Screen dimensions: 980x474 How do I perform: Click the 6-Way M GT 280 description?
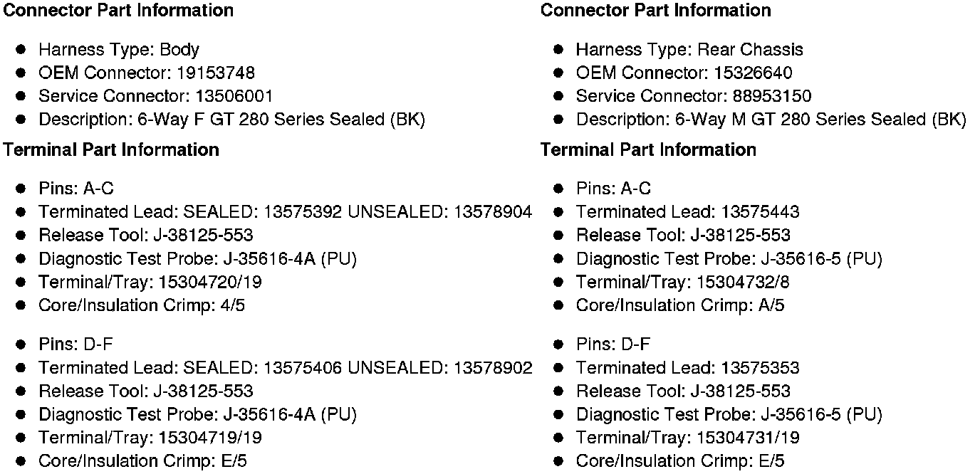771,120
